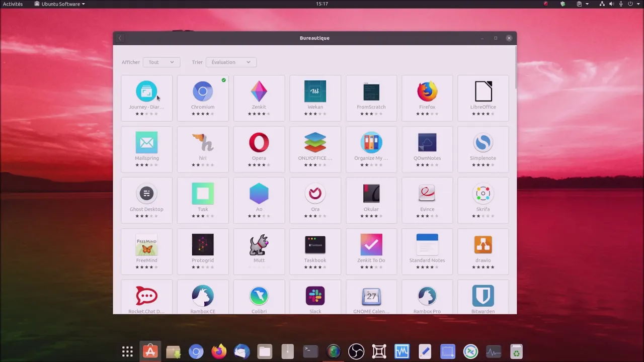Show applications grid in the dock
Viewport: 644px width, 362px height.
pyautogui.click(x=127, y=351)
